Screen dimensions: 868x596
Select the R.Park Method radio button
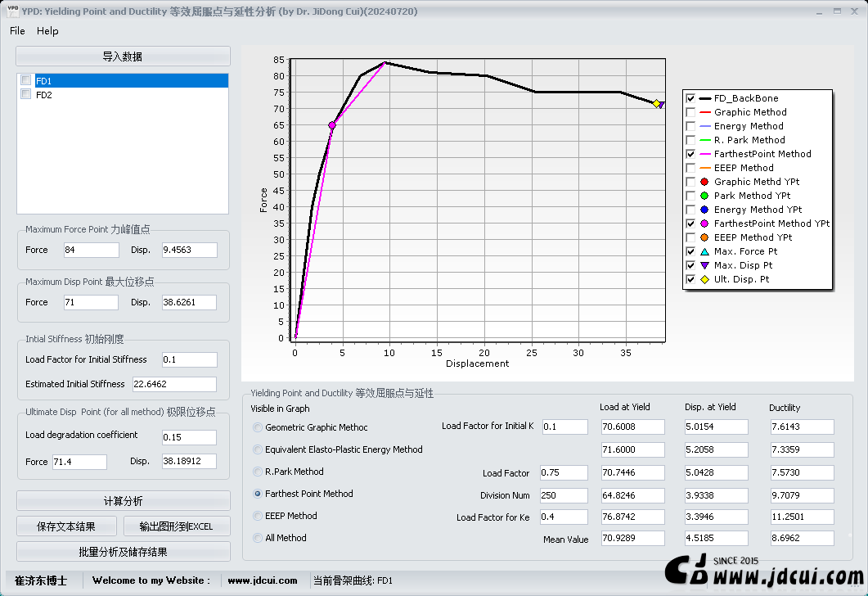[258, 472]
